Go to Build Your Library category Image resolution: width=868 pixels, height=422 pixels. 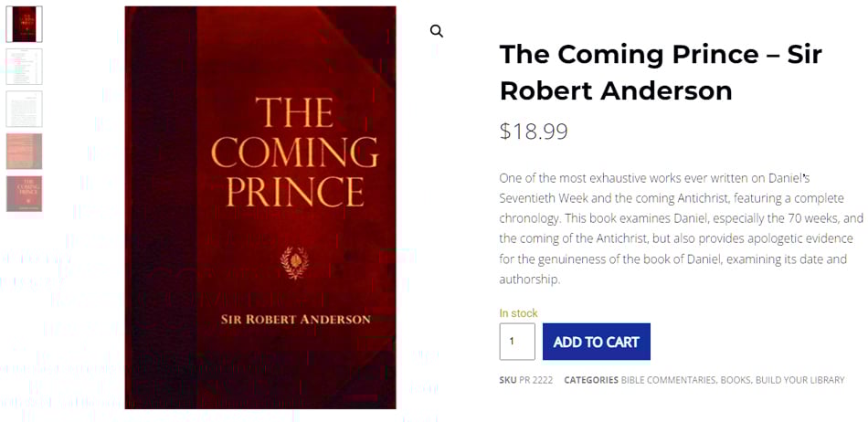[799, 380]
